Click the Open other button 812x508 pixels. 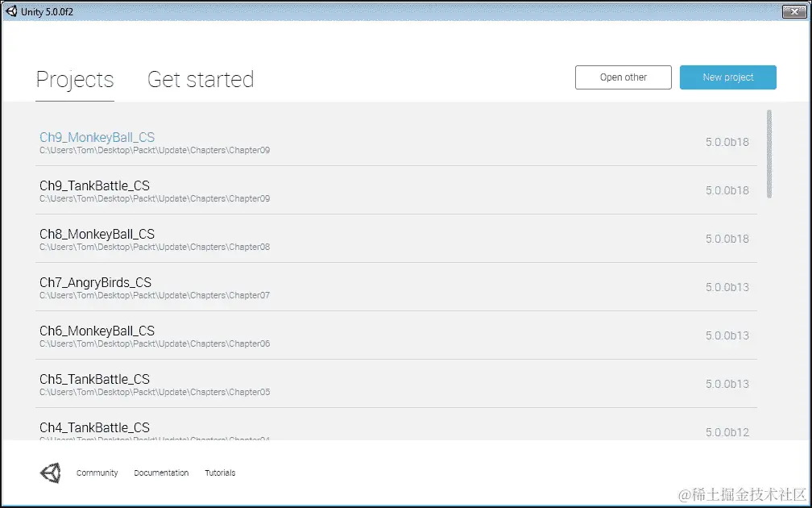pos(623,77)
